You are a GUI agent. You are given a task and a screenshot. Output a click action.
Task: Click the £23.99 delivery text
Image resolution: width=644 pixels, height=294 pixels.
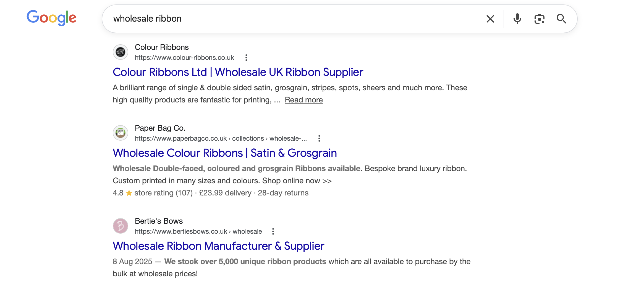click(225, 193)
